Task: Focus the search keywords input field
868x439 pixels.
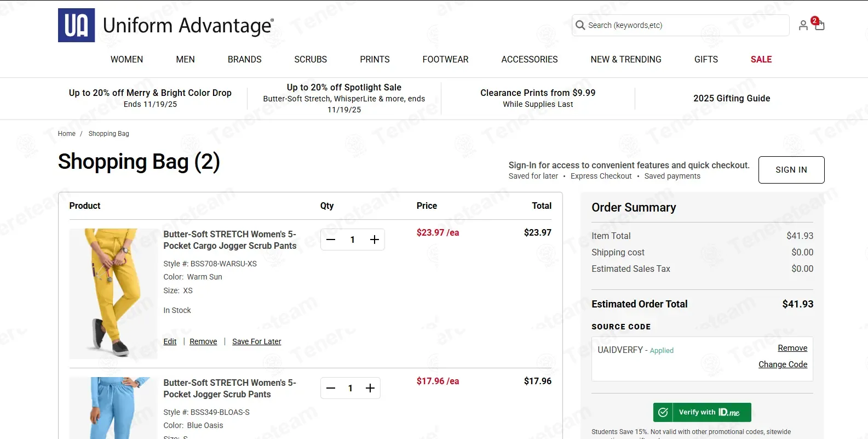Action: [x=685, y=25]
